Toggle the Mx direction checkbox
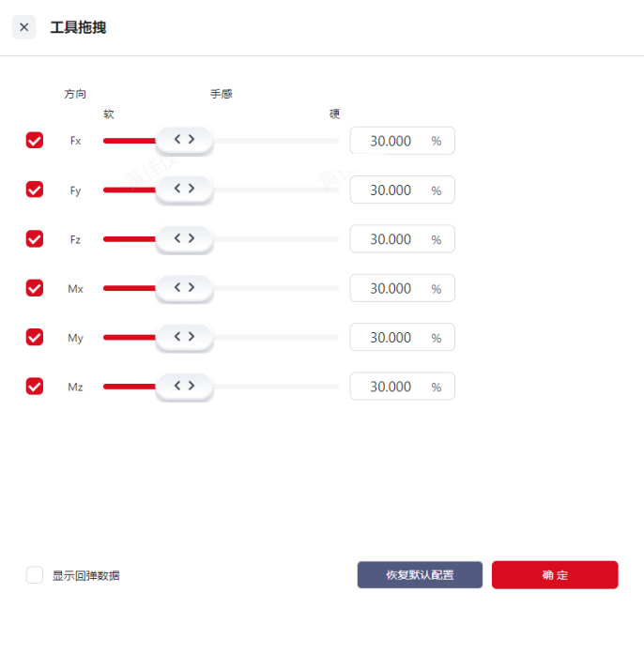This screenshot has height=669, width=644. [35, 288]
